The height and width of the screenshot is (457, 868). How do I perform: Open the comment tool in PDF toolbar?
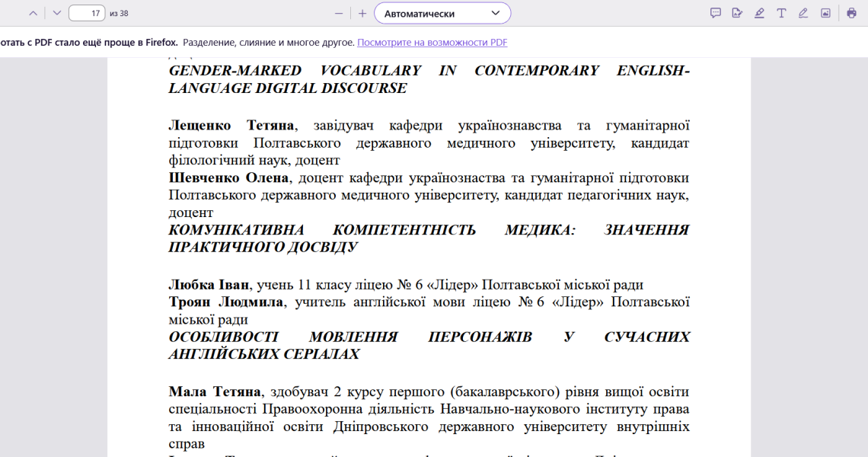pos(715,13)
